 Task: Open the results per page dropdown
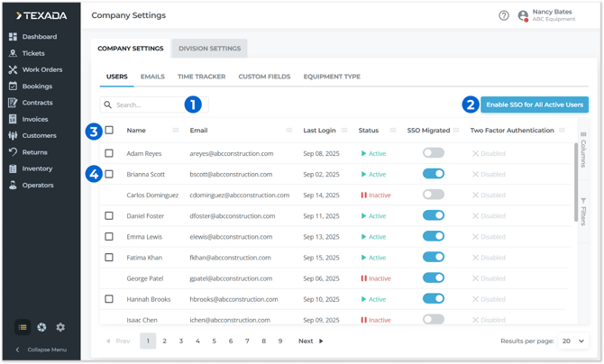pyautogui.click(x=573, y=341)
